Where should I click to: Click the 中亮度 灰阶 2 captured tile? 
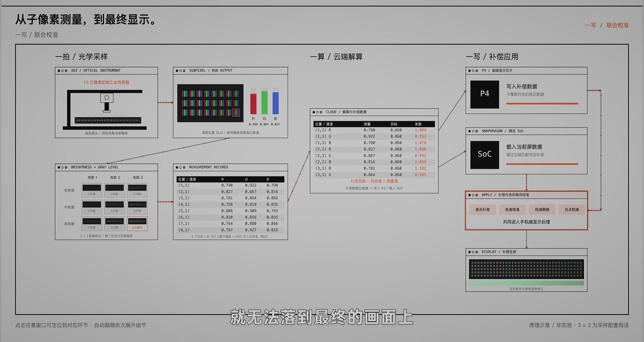[x=114, y=207]
